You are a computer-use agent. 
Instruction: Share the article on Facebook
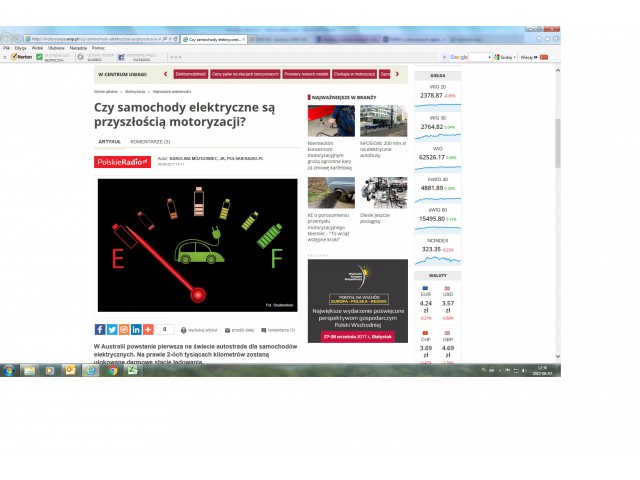(x=100, y=329)
